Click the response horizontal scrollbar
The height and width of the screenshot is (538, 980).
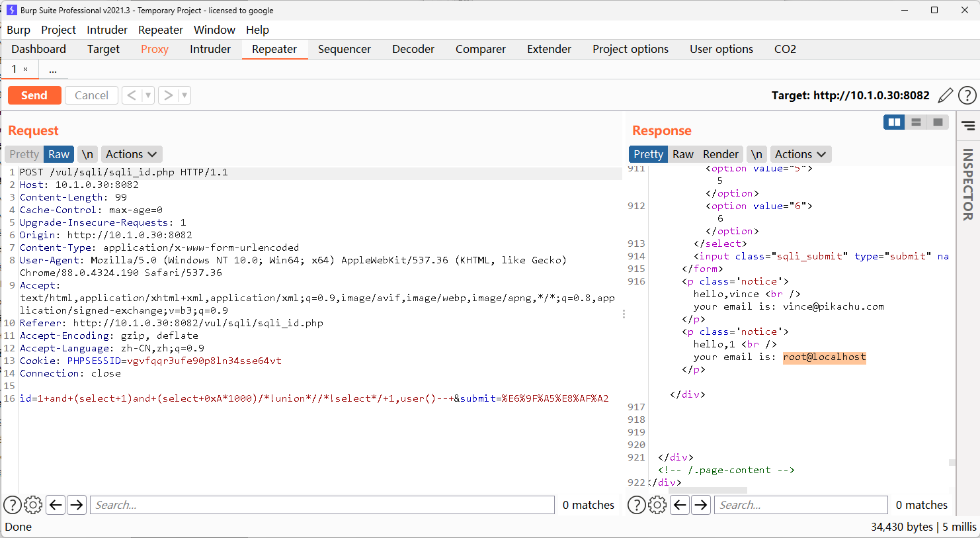(x=708, y=490)
